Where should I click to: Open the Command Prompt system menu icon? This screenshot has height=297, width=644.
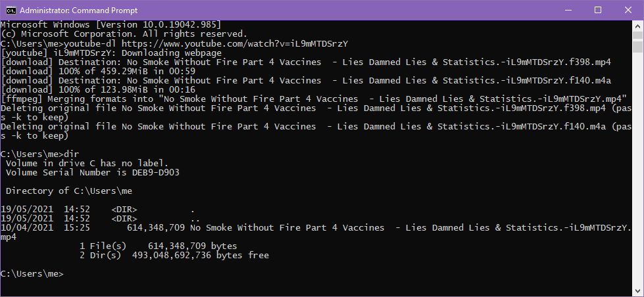(x=11, y=11)
